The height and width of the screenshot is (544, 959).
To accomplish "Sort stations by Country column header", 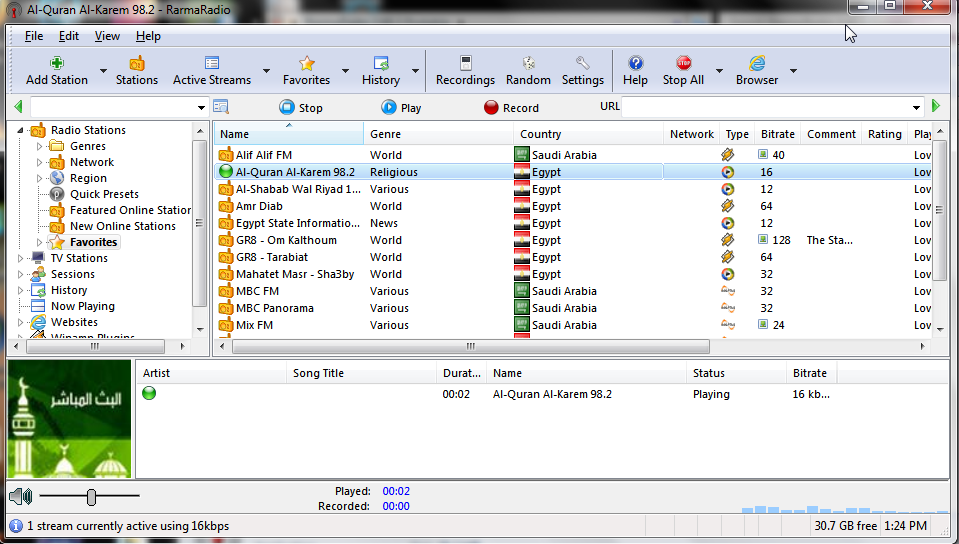I will 588,134.
